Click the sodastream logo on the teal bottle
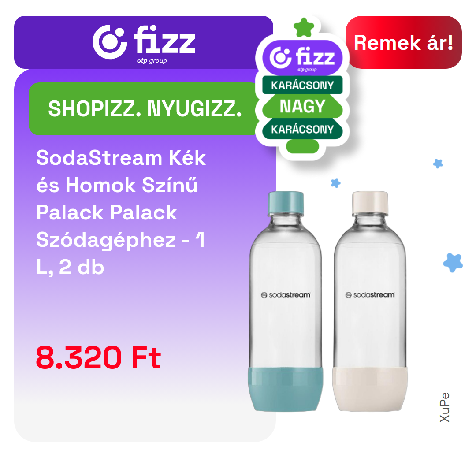This screenshot has height=476, width=476. tap(286, 295)
